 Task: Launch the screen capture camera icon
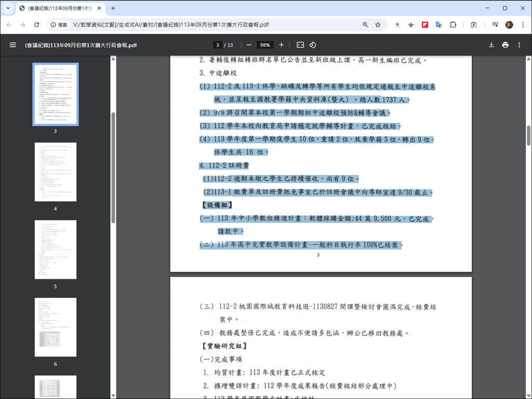pyautogui.click(x=473, y=24)
